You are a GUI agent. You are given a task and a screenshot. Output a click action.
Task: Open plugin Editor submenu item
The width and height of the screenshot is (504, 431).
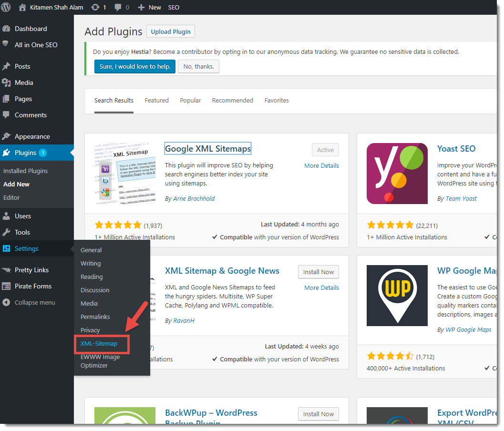11,198
